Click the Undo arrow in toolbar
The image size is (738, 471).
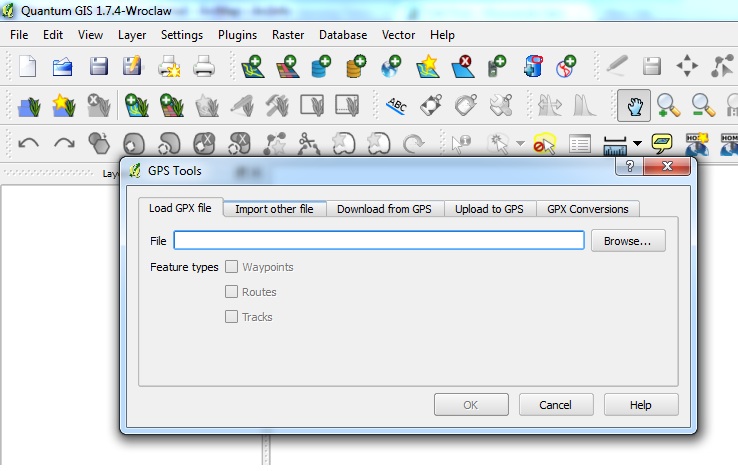[x=28, y=142]
